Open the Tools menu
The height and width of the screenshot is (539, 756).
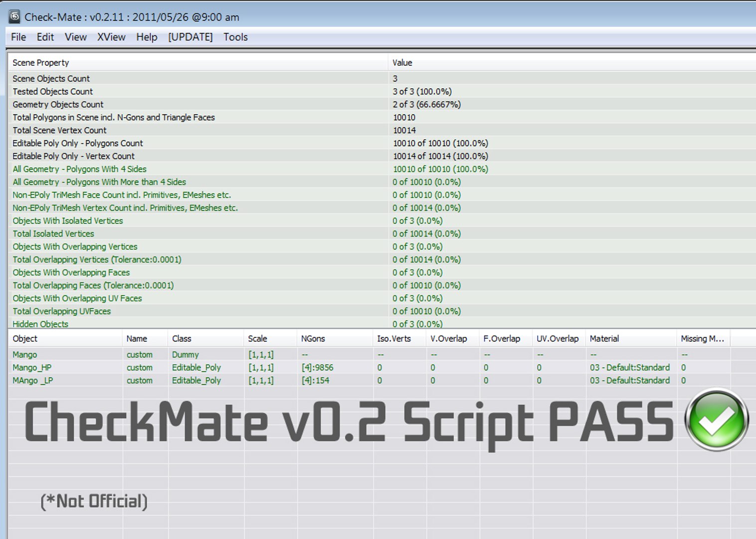click(x=235, y=37)
